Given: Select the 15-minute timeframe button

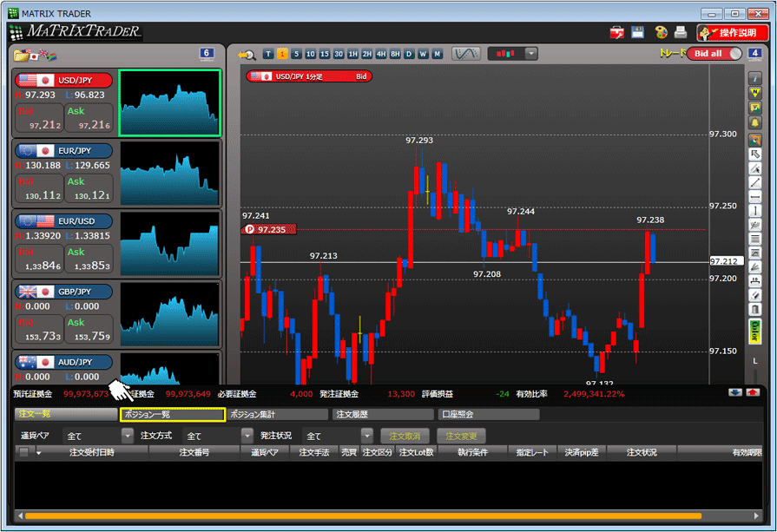Looking at the screenshot, I should [x=325, y=54].
